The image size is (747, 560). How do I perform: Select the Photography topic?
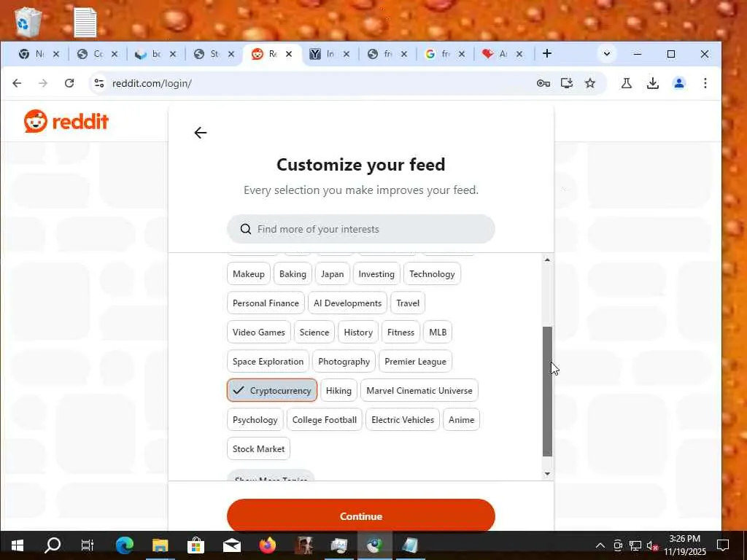344,362
